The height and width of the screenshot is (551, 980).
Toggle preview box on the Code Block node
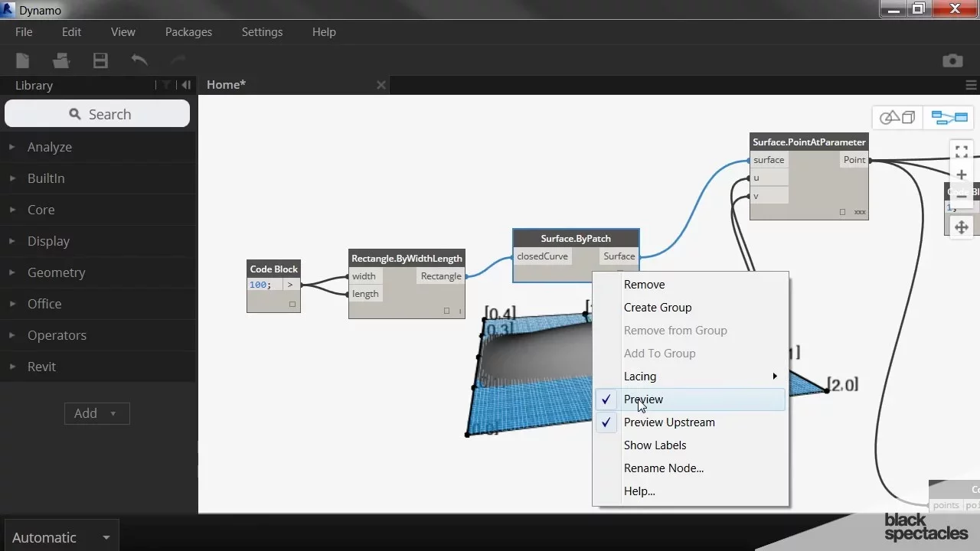(x=292, y=305)
